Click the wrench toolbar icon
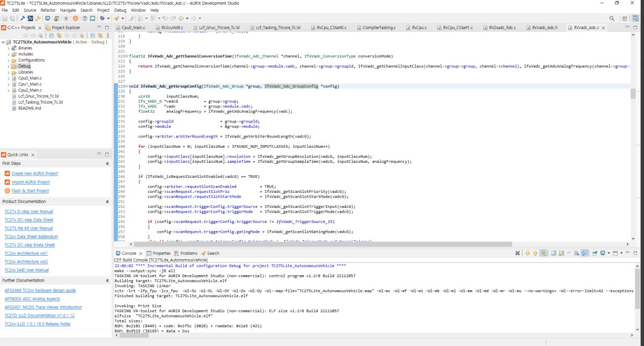 38,18
